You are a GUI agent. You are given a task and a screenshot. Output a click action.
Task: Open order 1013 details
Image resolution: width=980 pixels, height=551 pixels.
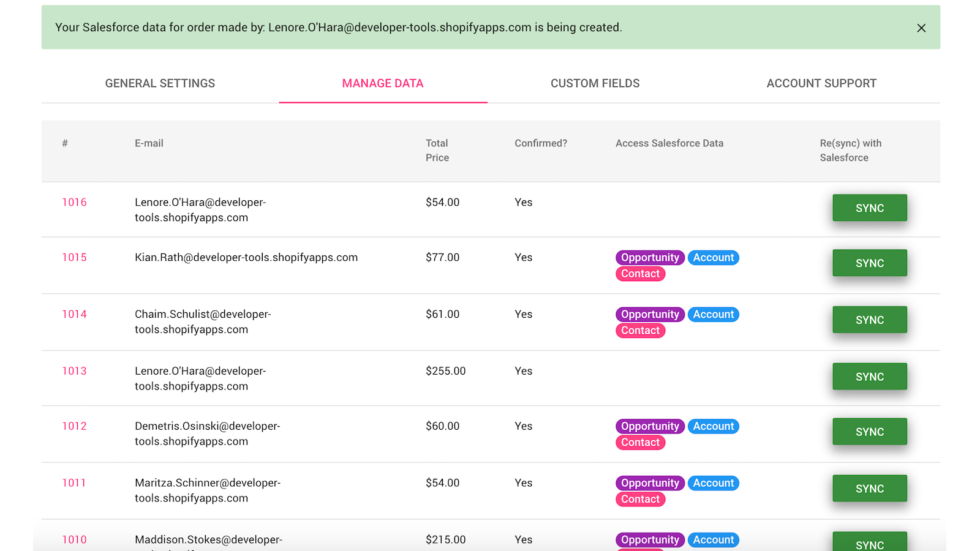pos(74,370)
